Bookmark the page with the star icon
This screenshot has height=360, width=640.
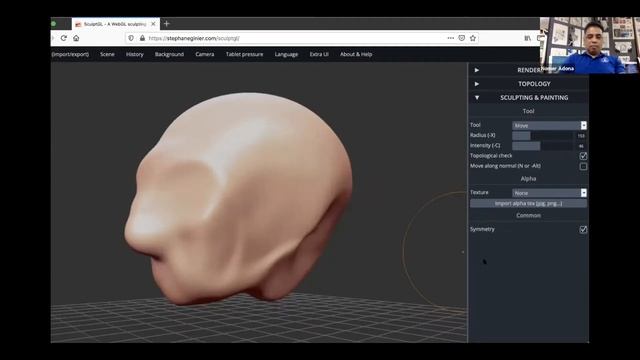click(x=473, y=38)
